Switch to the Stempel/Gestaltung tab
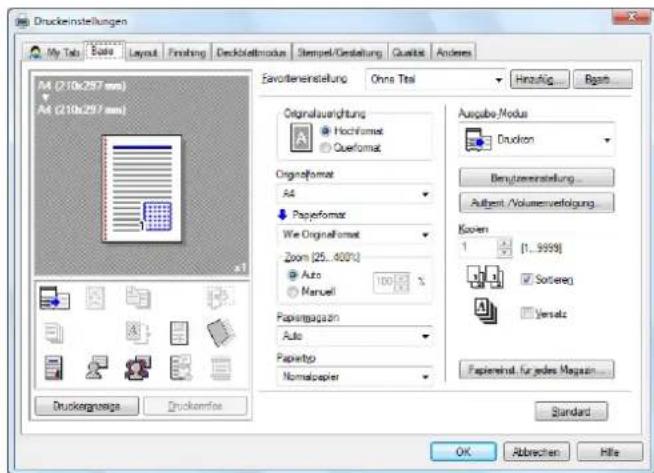 [x=340, y=53]
